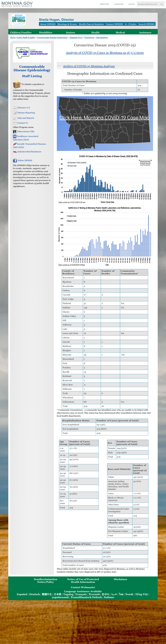Click the Tuberculosis lungs icon
The height and width of the screenshot is (644, 166).
coord(15,132)
